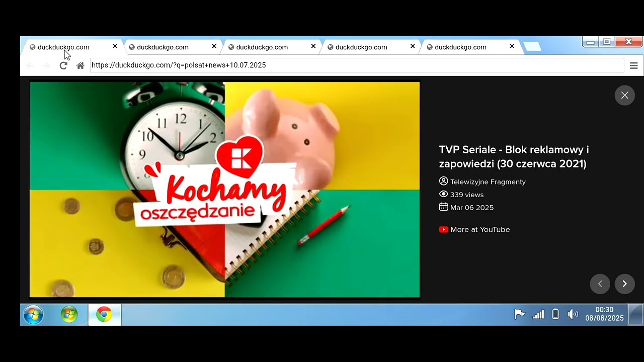
Task: Play the Kochamy oszczędzanie video thumbnail
Action: click(224, 190)
